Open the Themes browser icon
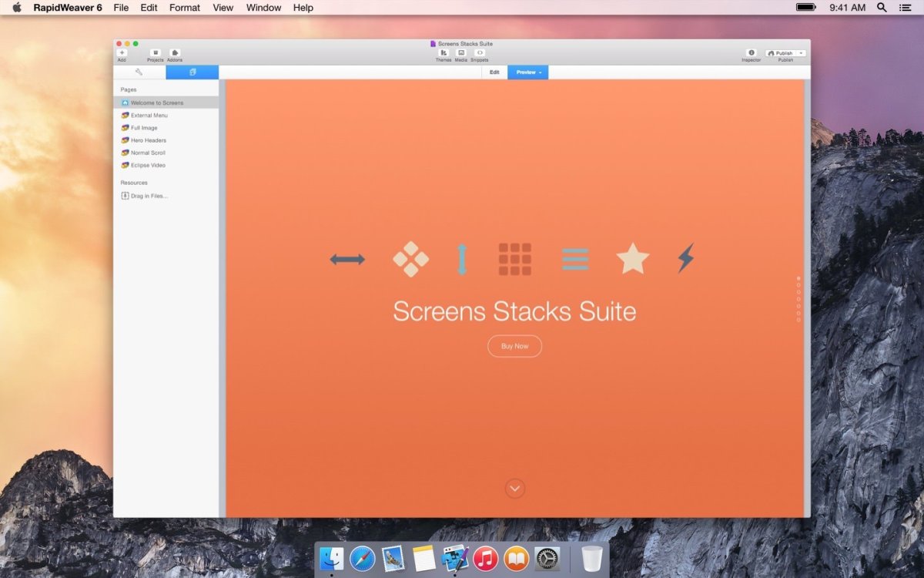Image resolution: width=924 pixels, height=578 pixels. pyautogui.click(x=444, y=52)
